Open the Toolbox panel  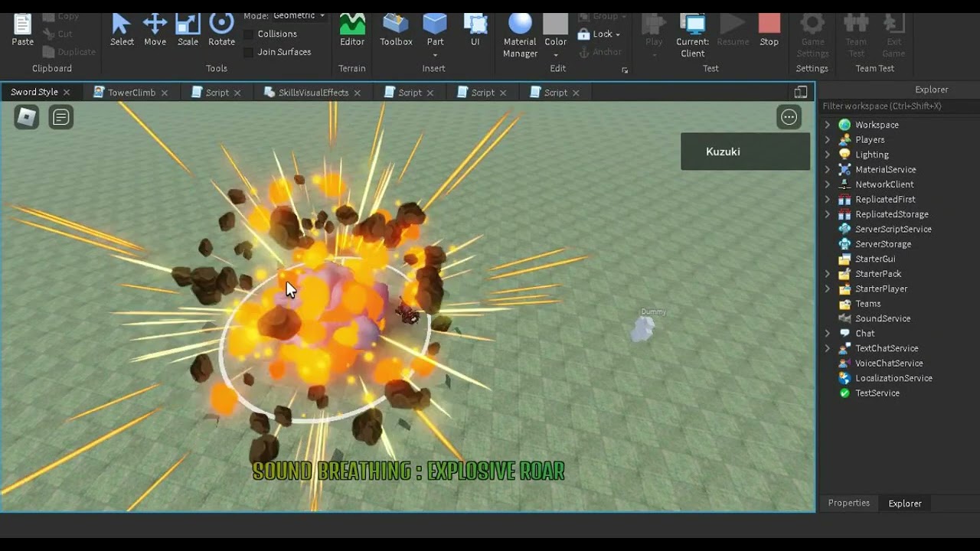[396, 31]
